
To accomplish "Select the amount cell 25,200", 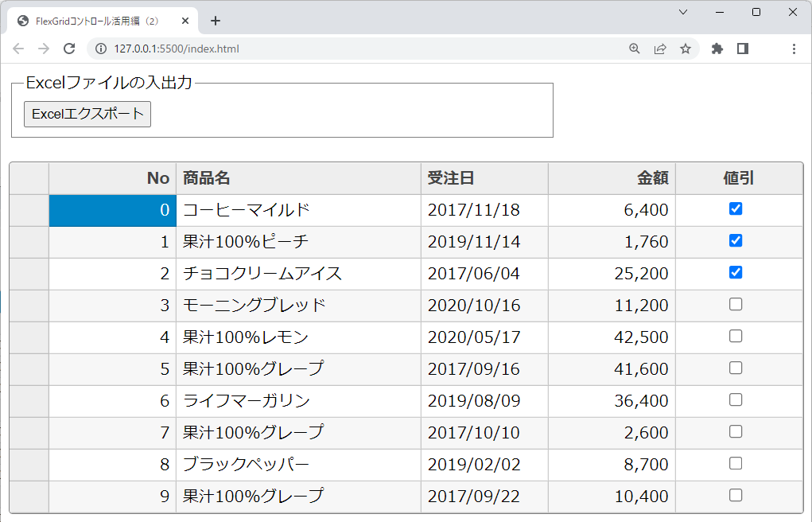I will pos(612,274).
